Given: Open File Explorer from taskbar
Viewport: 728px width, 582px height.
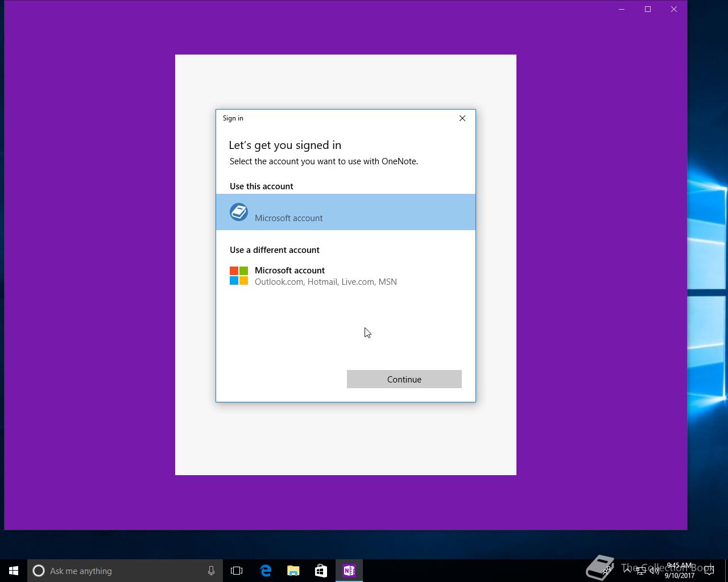Looking at the screenshot, I should [293, 571].
